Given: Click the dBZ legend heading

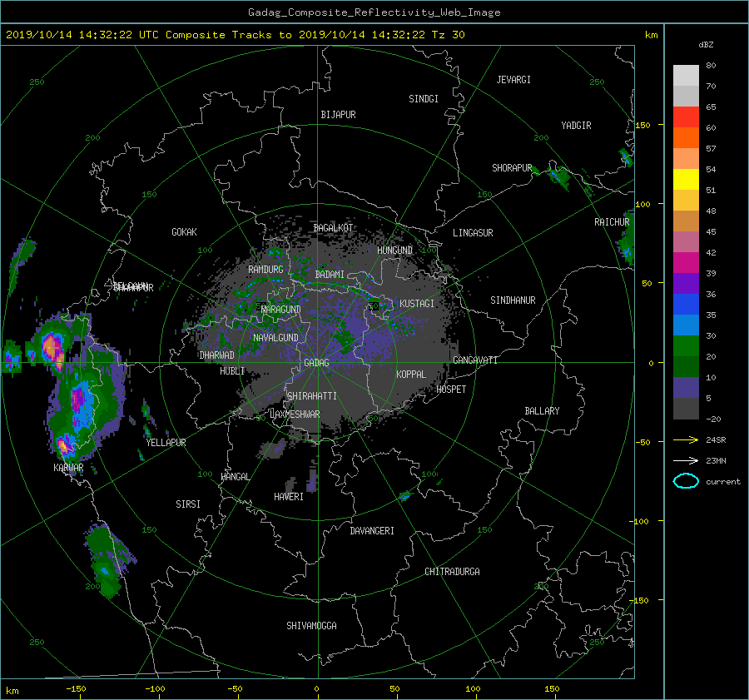Looking at the screenshot, I should [x=706, y=44].
